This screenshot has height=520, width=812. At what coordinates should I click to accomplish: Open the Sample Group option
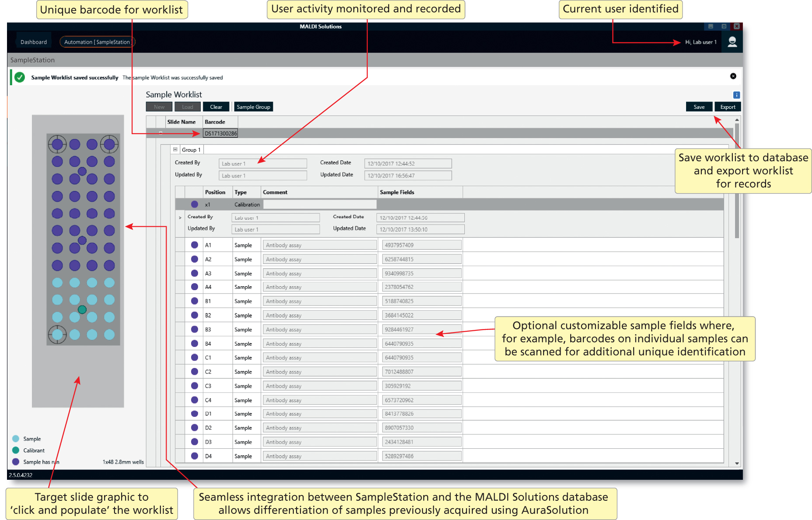click(253, 107)
